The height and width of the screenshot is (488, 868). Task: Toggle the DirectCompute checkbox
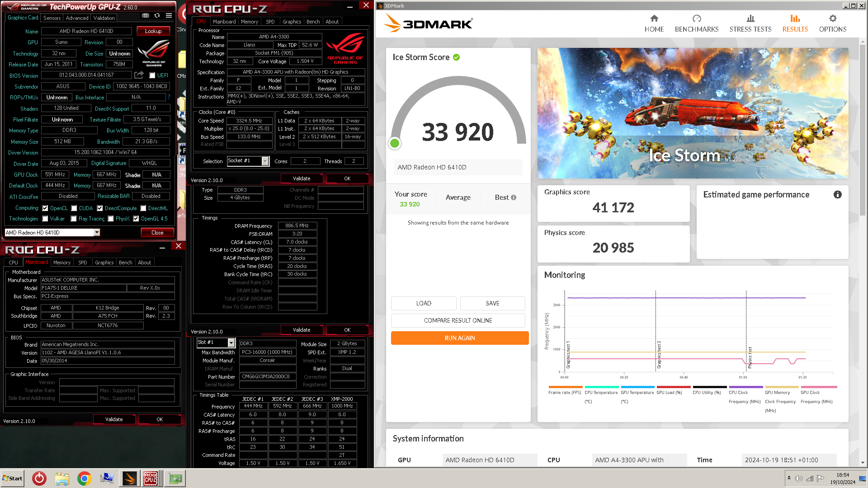click(100, 208)
